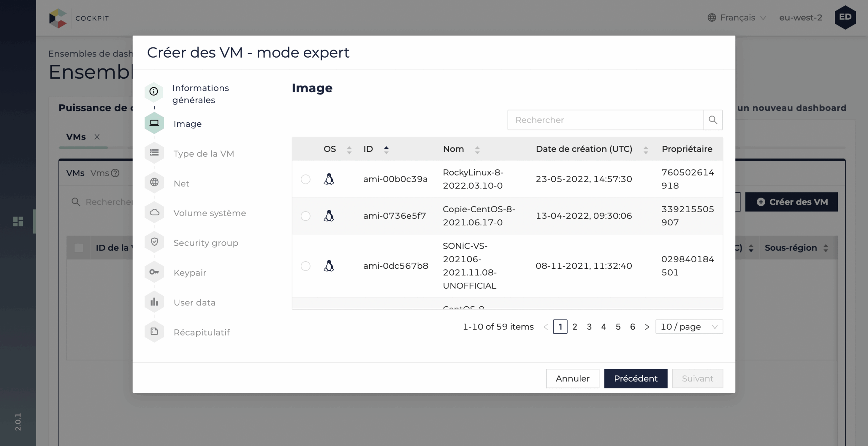This screenshot has width=868, height=446.
Task: Click the search magnifier icon button
Action: [713, 120]
